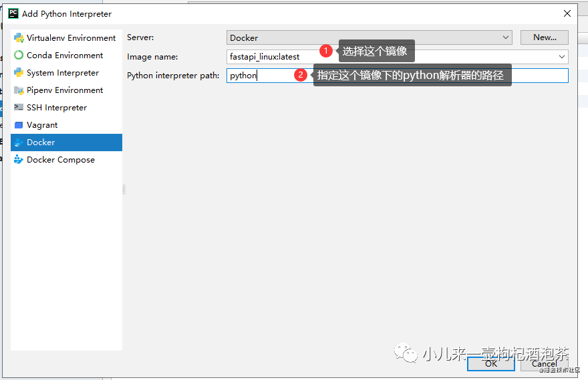Viewport: 588px width, 380px height.
Task: Choose Virtualenv Environment option
Action: pos(66,38)
